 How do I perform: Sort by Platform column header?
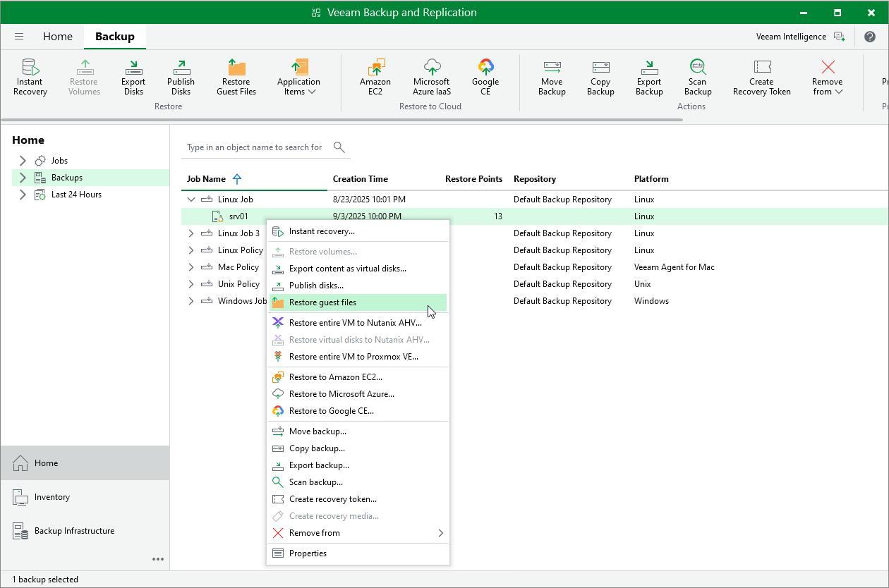coord(651,179)
